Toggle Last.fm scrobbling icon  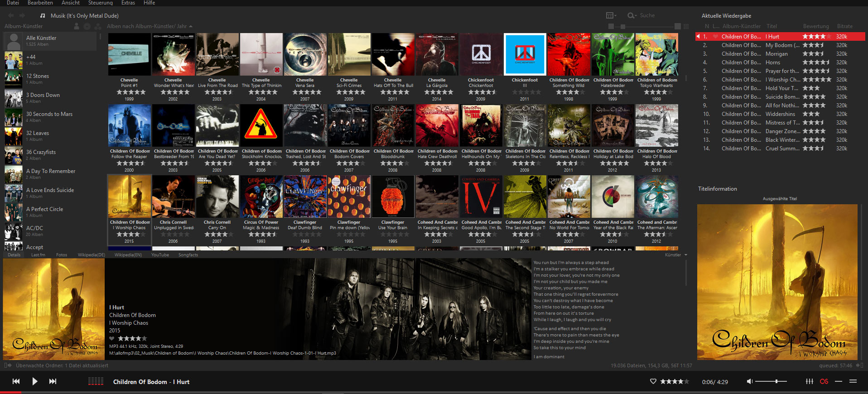(824, 381)
